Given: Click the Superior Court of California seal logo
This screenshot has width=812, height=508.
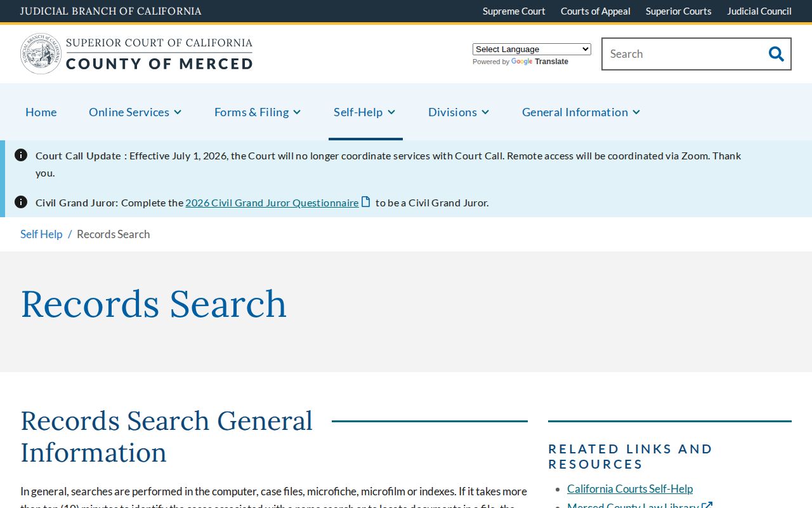Looking at the screenshot, I should click(x=41, y=54).
